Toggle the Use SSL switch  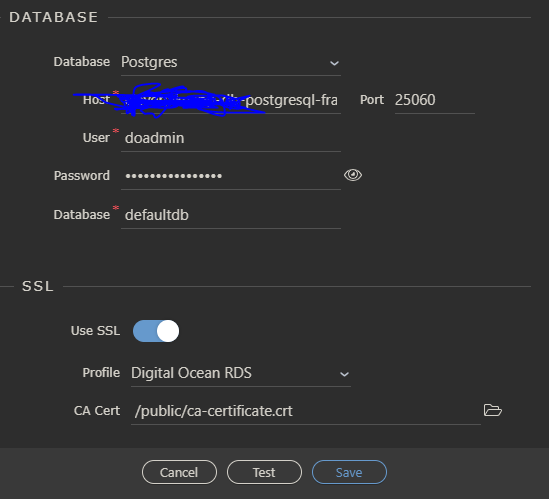pos(156,331)
